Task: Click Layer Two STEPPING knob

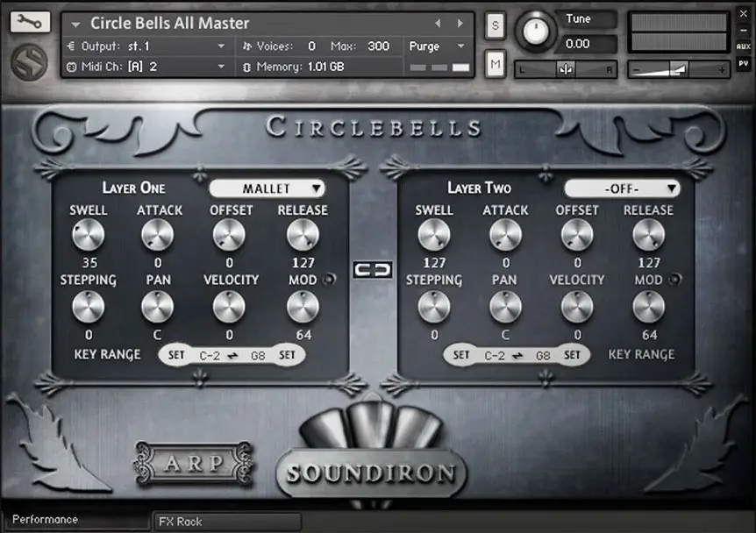Action: pos(434,307)
